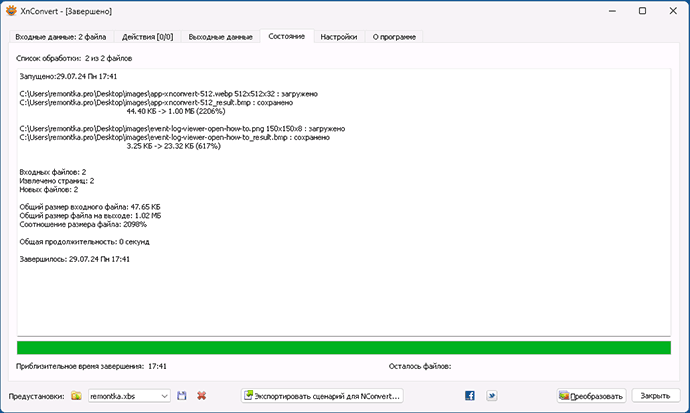The image size is (690, 413).
Task: Click the Список обработки: 2 из 2 файлов label
Action: 74,58
